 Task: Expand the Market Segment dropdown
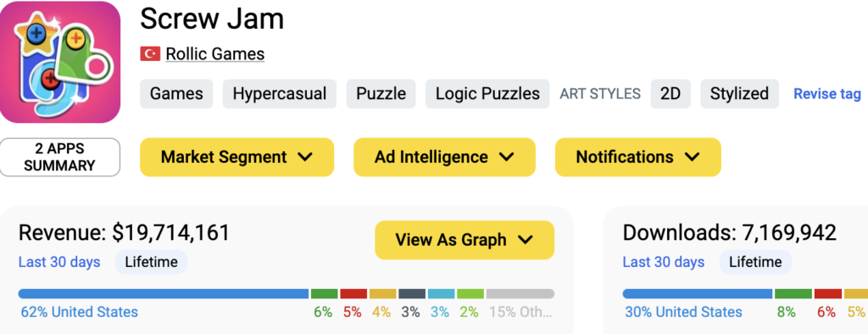(237, 158)
